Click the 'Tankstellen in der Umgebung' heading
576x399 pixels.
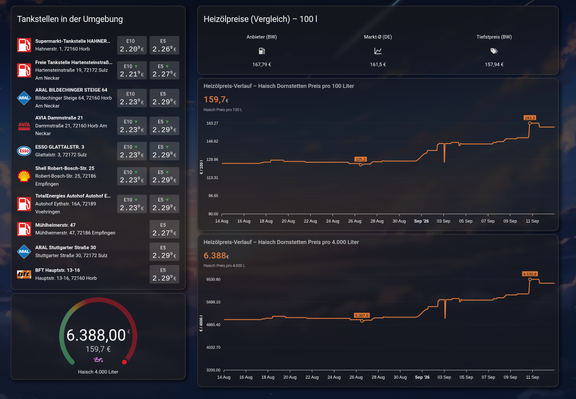(x=70, y=19)
